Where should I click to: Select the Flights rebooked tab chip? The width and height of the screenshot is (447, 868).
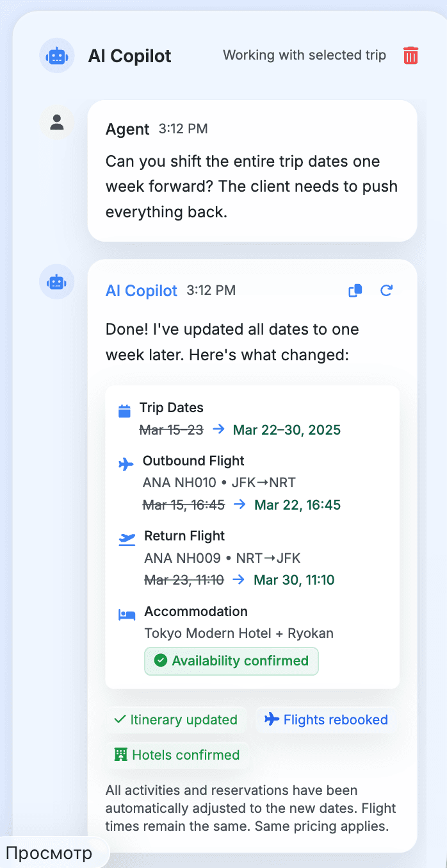326,719
